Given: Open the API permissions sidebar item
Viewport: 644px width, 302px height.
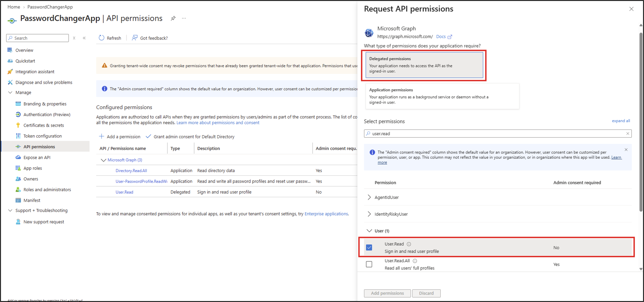Looking at the screenshot, I should pos(45,147).
